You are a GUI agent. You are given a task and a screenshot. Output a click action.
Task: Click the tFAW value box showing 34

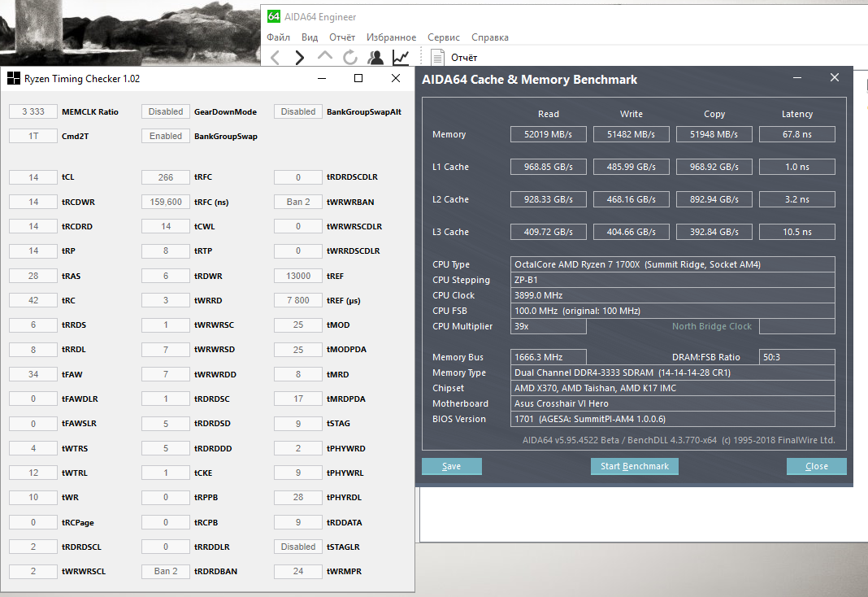pos(33,374)
